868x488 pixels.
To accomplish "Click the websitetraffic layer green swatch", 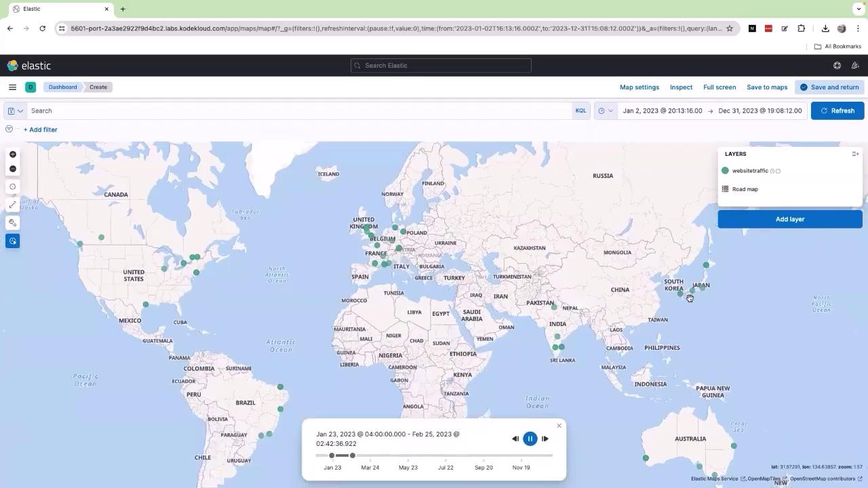I will (x=725, y=171).
